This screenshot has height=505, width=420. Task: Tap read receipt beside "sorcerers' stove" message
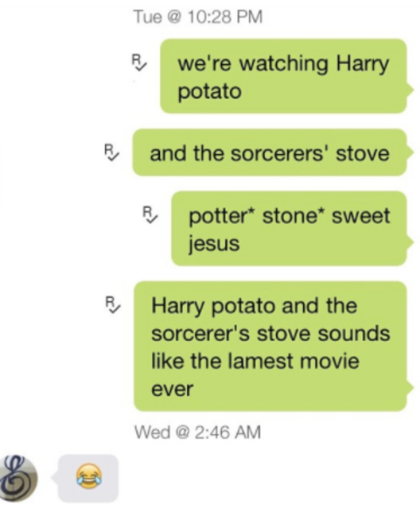pyautogui.click(x=112, y=153)
